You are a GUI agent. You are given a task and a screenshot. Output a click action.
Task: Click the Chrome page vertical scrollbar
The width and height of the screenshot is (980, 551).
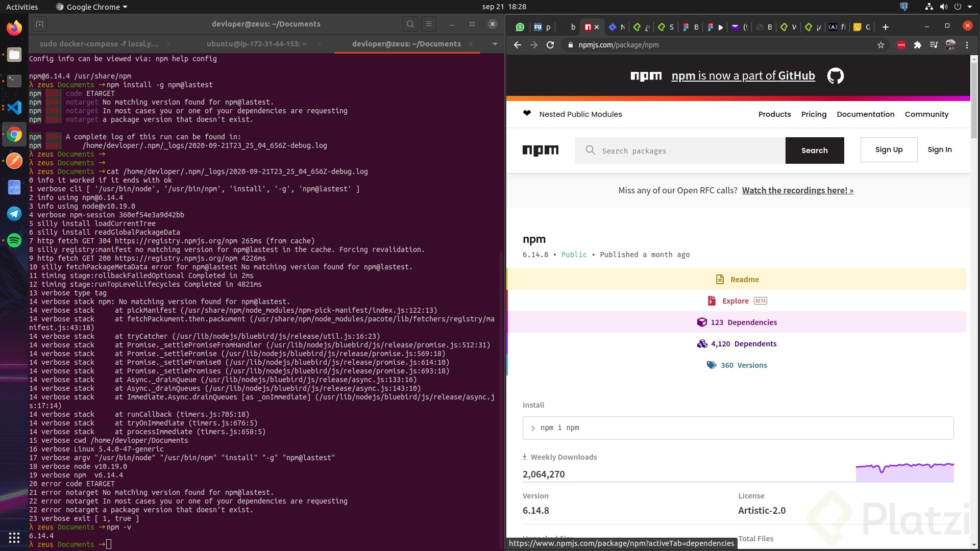(x=974, y=99)
